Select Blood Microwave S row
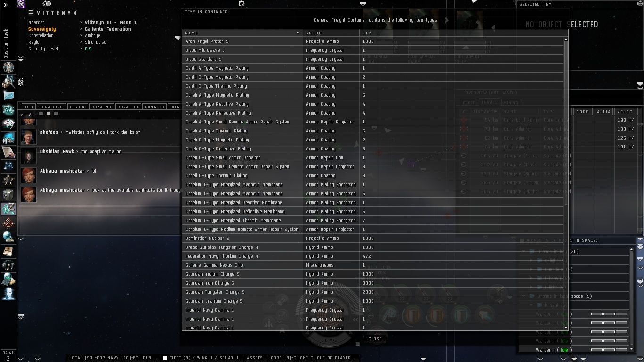This screenshot has height=362, width=644. (x=373, y=50)
